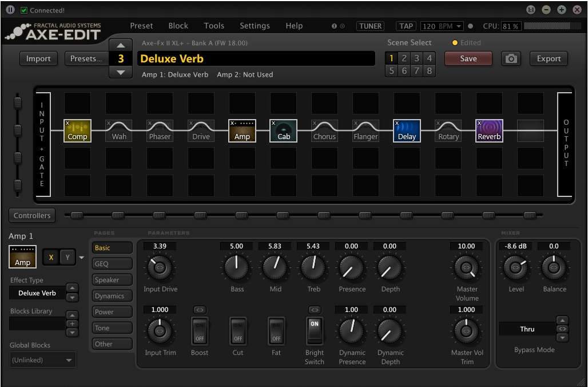Select the Reverb block icon
The width and height of the screenshot is (588, 387).
[x=489, y=131]
